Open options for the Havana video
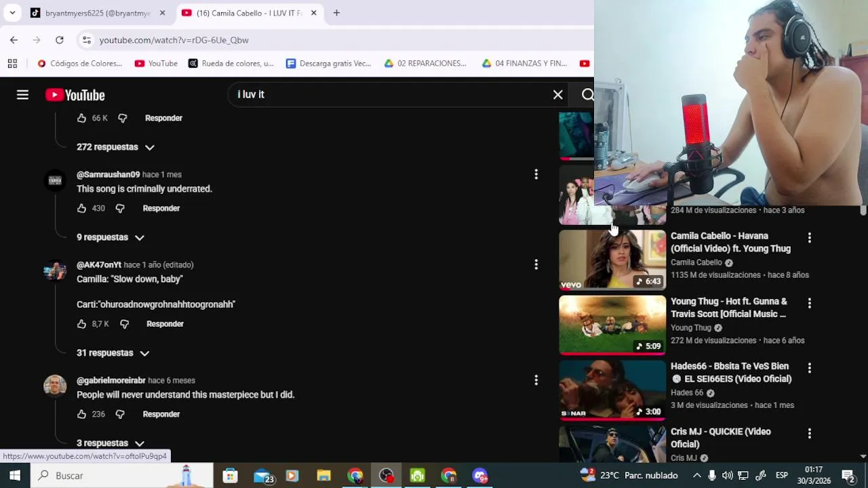 (x=809, y=238)
